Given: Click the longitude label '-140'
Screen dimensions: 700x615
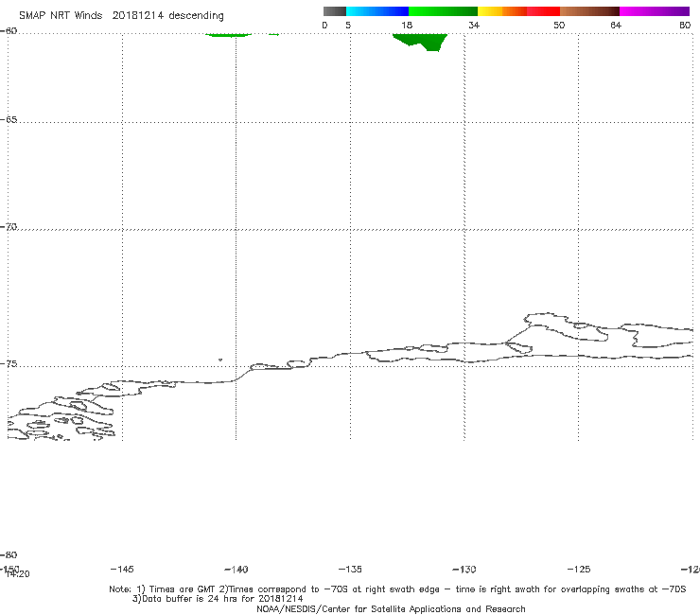Looking at the screenshot, I should coord(236,570).
